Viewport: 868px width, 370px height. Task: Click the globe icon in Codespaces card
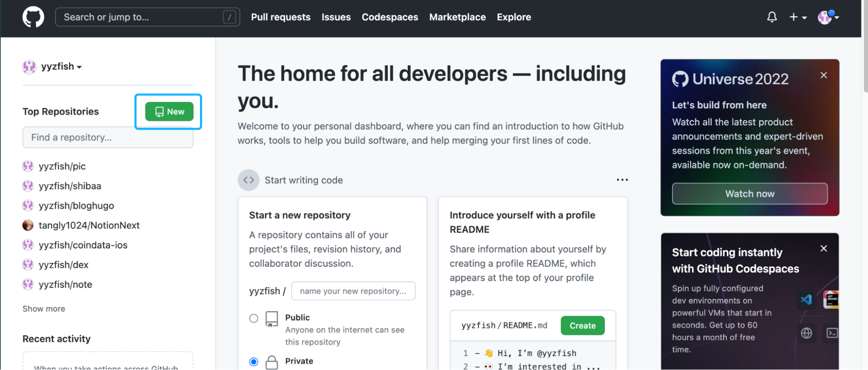(x=806, y=333)
